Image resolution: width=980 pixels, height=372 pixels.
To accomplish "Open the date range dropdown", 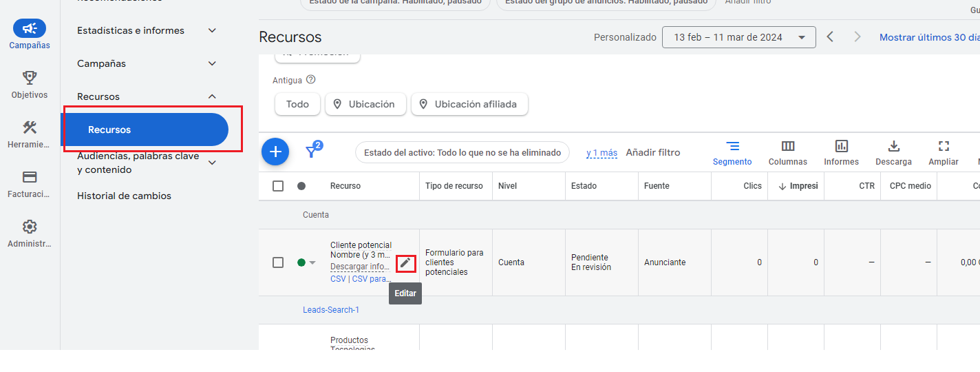I will [x=738, y=37].
